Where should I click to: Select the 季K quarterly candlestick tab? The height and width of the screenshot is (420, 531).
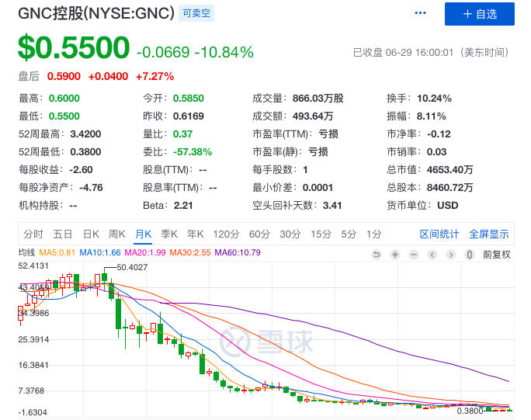pos(169,234)
